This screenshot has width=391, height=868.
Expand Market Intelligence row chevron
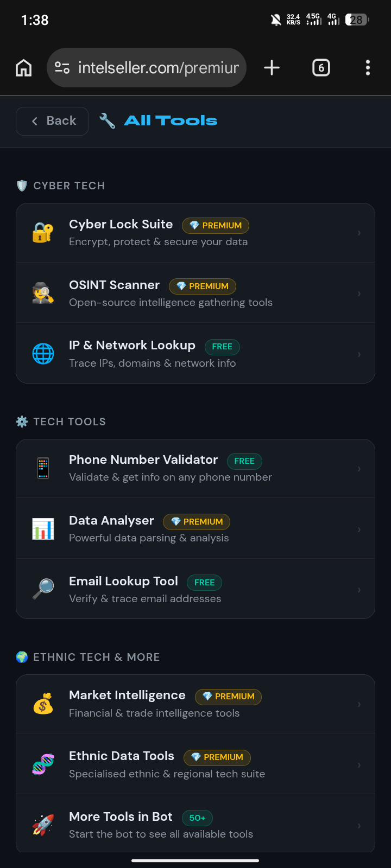pyautogui.click(x=359, y=704)
